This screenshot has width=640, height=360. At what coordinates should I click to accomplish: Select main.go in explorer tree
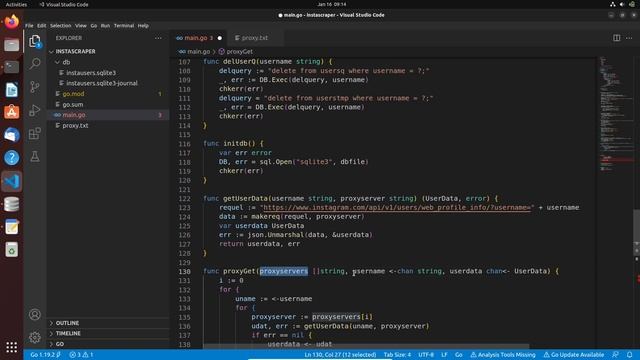[x=108, y=115]
